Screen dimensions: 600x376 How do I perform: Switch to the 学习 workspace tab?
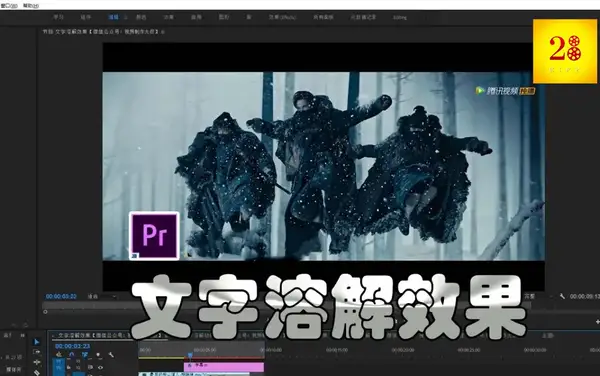58,17
